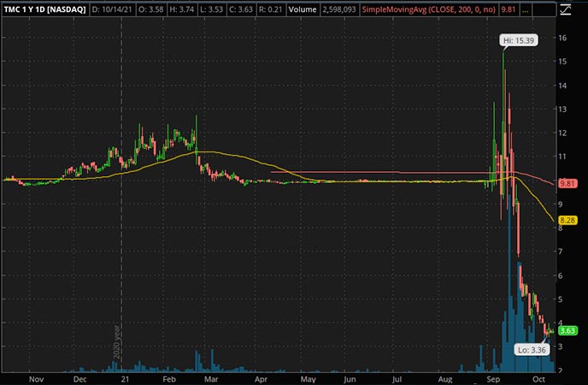Click the R: 0.21 range value
This screenshot has height=385, width=588.
pyautogui.click(x=270, y=9)
